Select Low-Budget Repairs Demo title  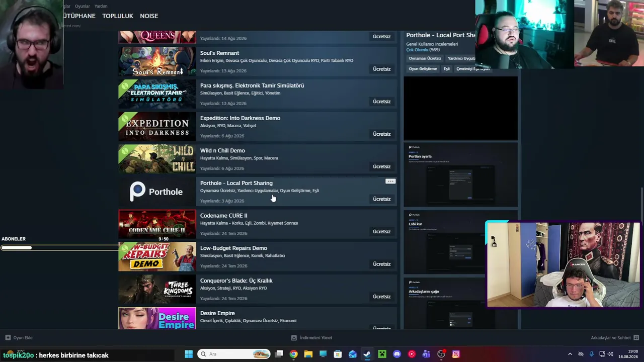[x=233, y=248]
